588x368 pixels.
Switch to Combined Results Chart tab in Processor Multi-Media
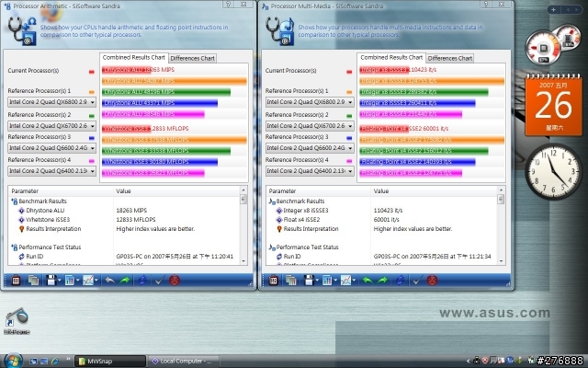(x=391, y=57)
